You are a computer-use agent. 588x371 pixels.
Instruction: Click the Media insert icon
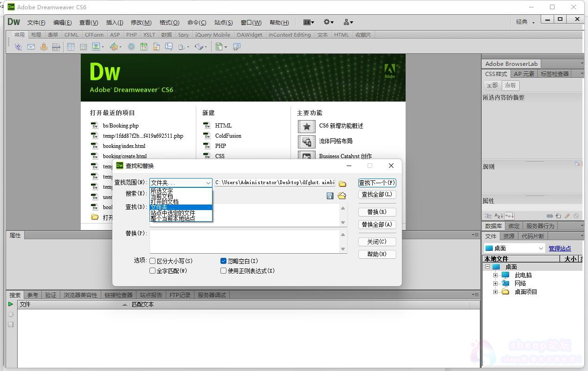[115, 47]
